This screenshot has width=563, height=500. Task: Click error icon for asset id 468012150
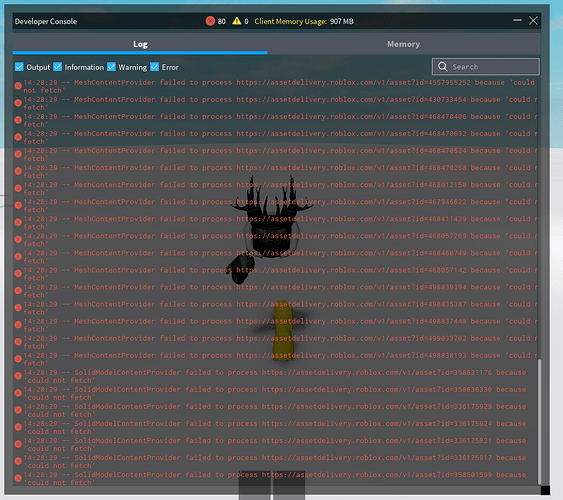(18, 188)
